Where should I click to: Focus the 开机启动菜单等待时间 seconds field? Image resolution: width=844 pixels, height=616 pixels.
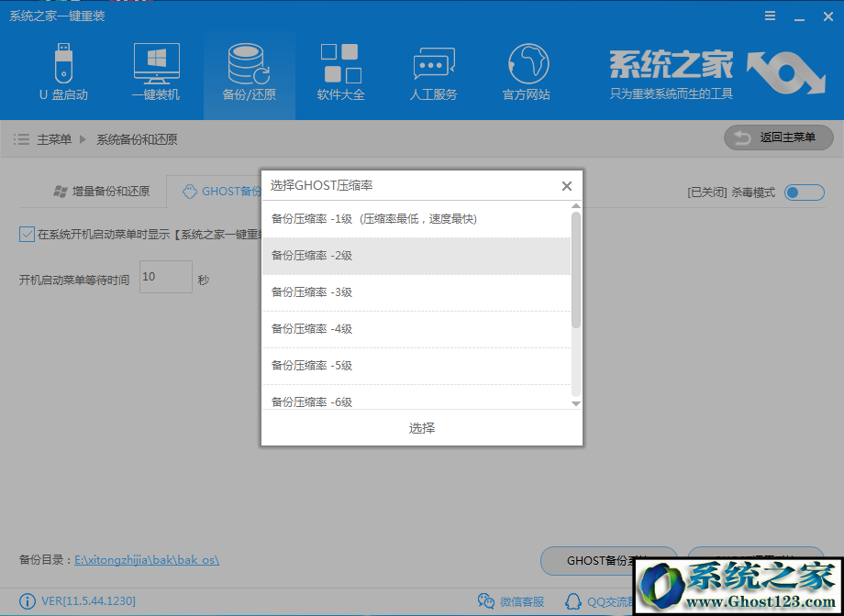pyautogui.click(x=166, y=277)
